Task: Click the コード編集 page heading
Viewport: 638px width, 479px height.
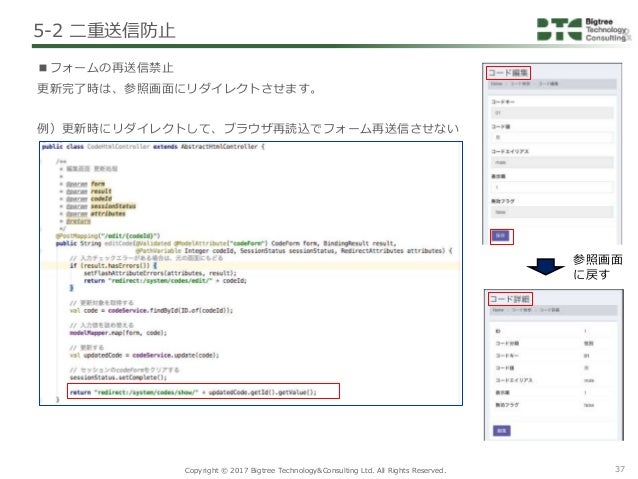Action: click(508, 73)
